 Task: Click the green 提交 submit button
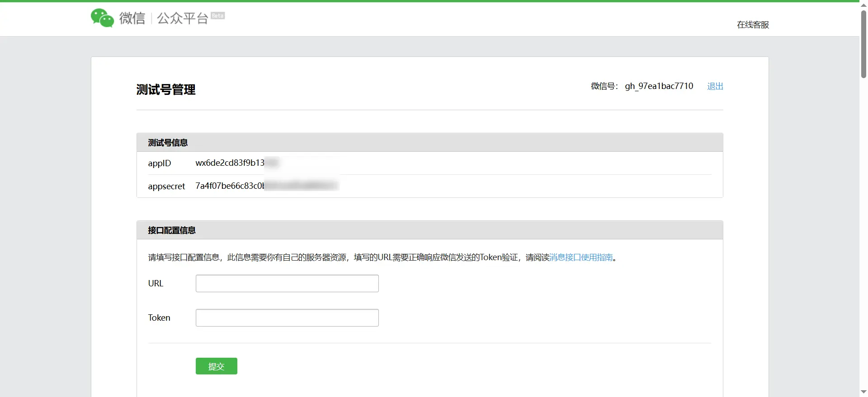tap(217, 366)
